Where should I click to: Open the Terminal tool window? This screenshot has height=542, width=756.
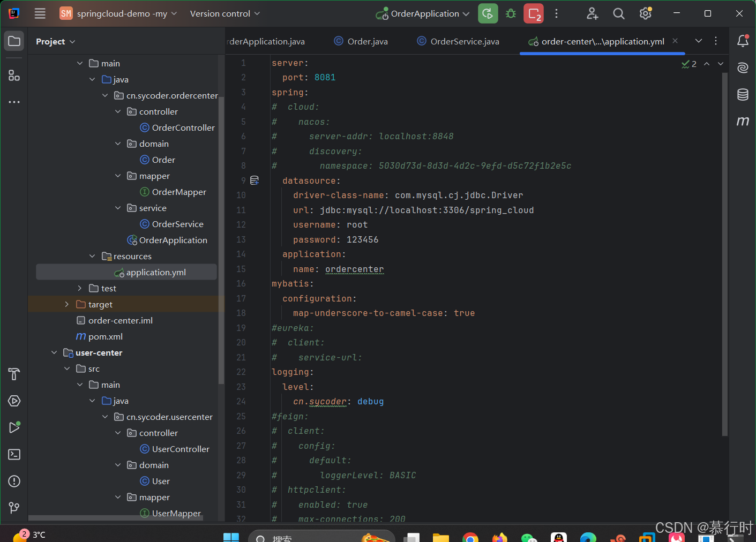(x=14, y=454)
